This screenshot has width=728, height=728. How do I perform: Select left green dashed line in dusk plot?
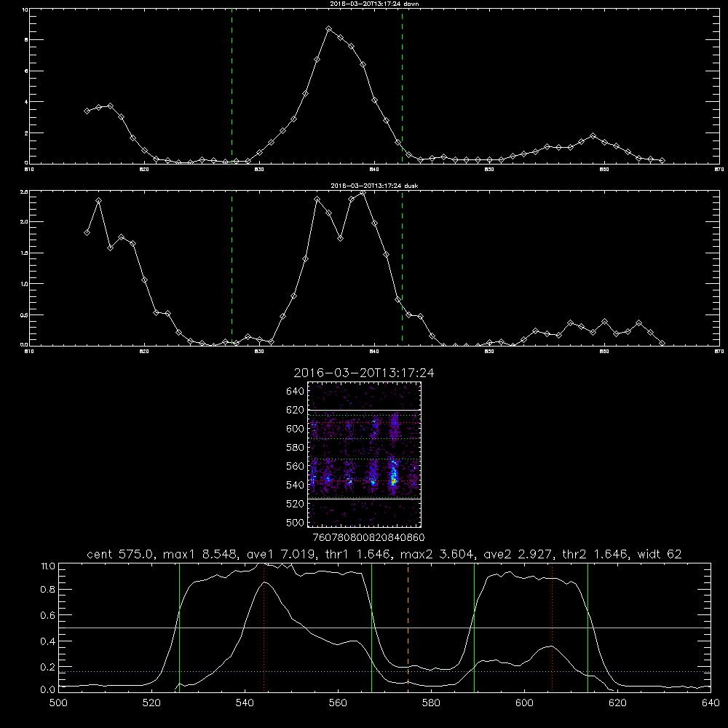coord(232,269)
